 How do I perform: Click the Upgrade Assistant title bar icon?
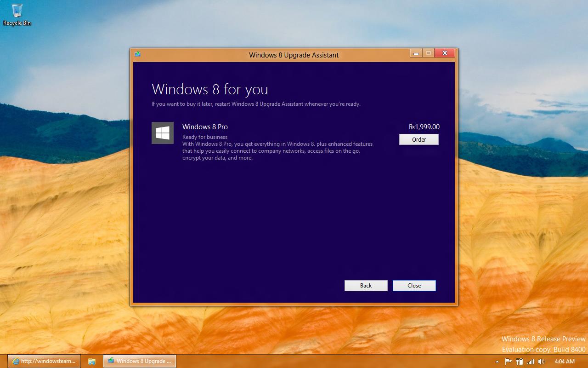(x=137, y=54)
